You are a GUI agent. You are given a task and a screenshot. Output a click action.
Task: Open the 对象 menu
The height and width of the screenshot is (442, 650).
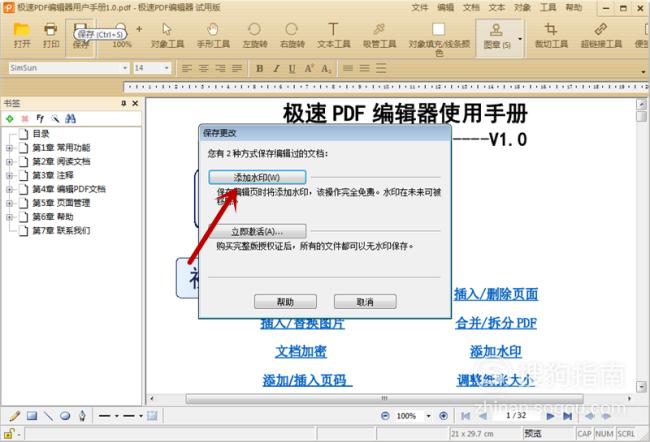[x=522, y=7]
